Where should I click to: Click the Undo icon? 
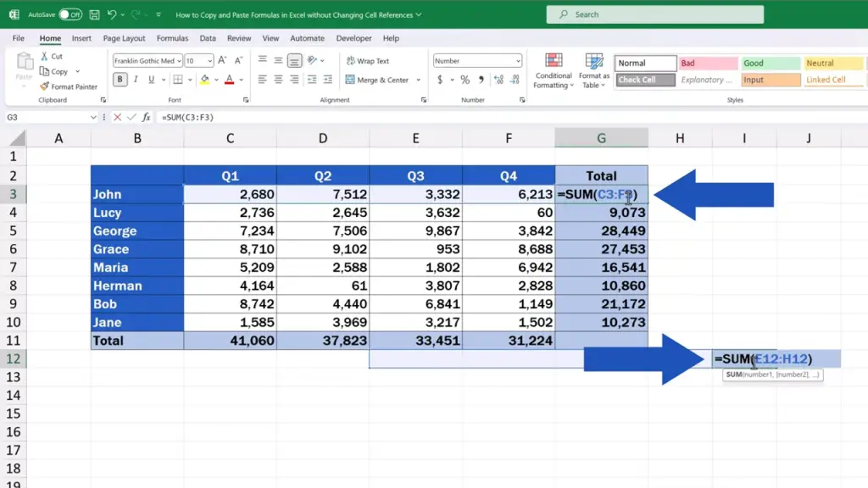click(112, 15)
